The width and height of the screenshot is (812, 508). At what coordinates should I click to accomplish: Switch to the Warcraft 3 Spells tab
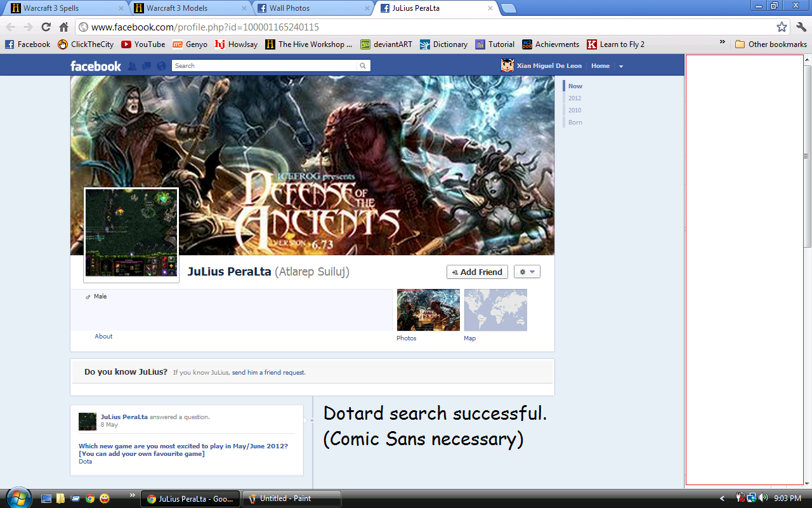click(66, 8)
